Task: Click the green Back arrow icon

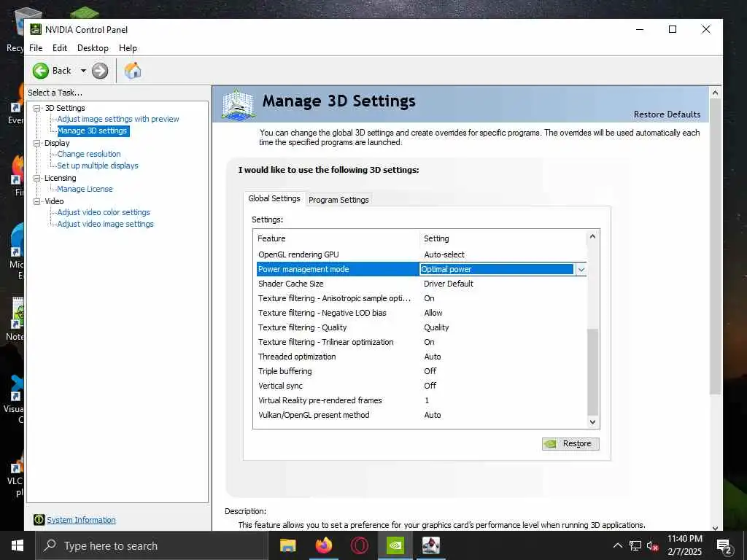Action: click(x=41, y=71)
